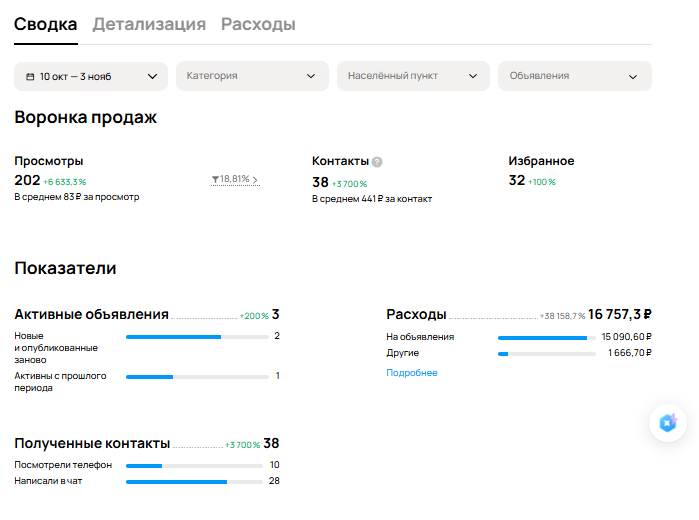Viewport: 699px width, 520px height.
Task: Click the Другие expense progress bar
Action: [547, 354]
